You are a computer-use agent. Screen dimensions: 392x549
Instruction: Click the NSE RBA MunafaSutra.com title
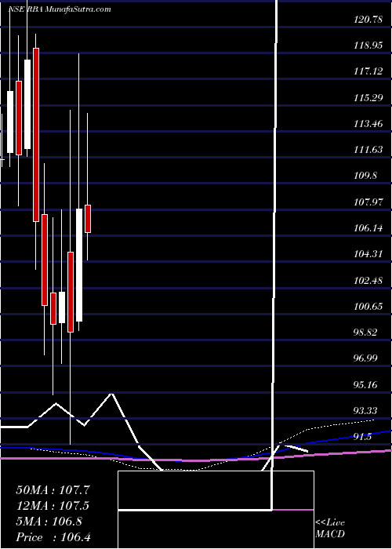(x=59, y=9)
